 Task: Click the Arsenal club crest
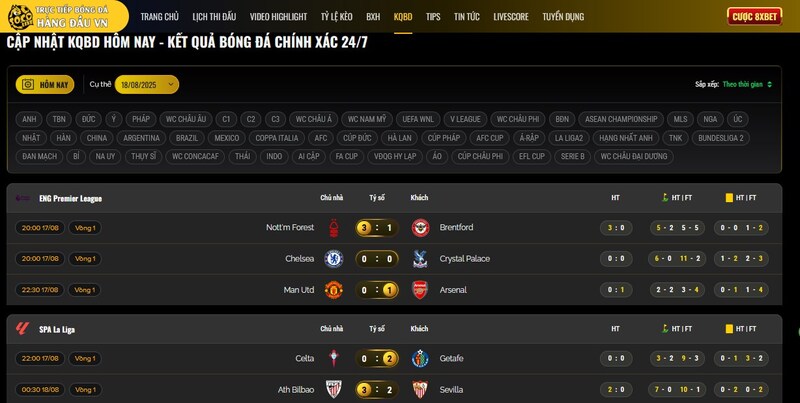(x=420, y=290)
